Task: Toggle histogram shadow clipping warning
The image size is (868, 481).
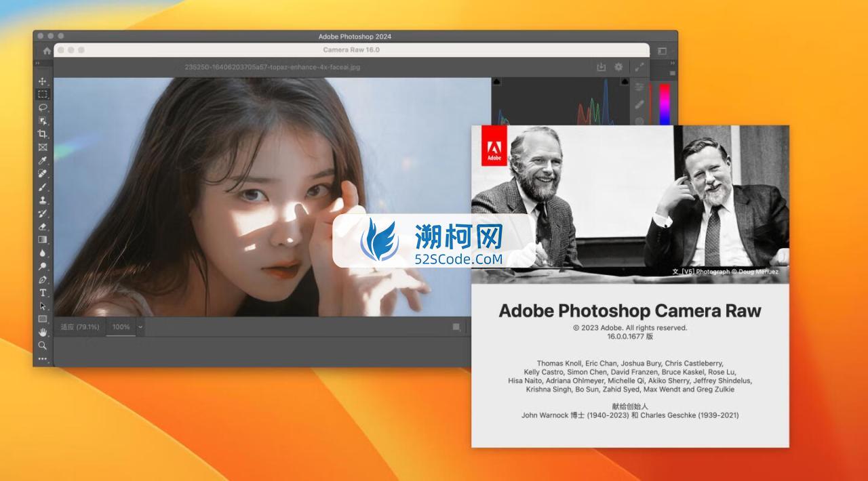Action: click(x=496, y=82)
